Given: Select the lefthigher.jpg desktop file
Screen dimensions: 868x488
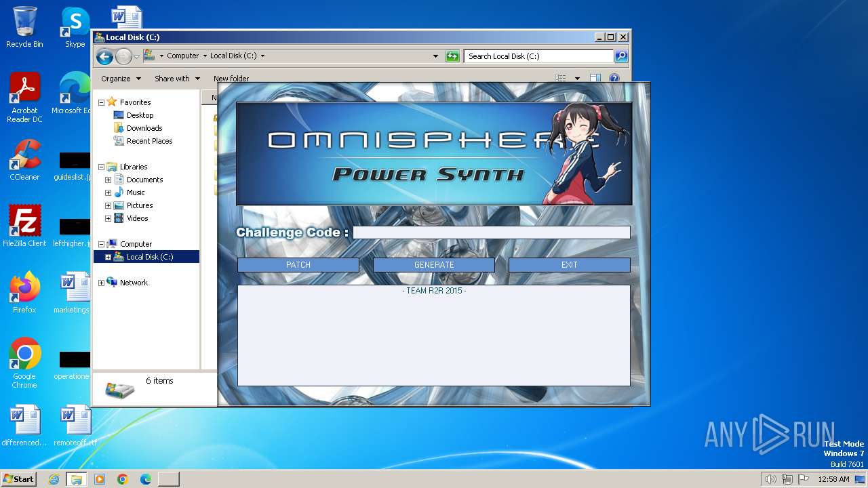Looking at the screenshot, I should pos(72,232).
